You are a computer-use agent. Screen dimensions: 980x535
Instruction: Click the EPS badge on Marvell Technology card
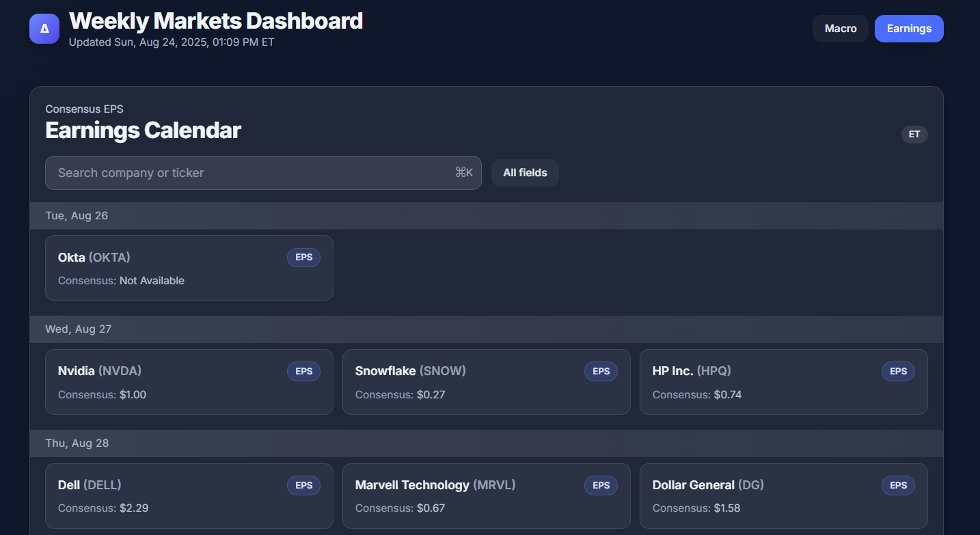click(601, 486)
